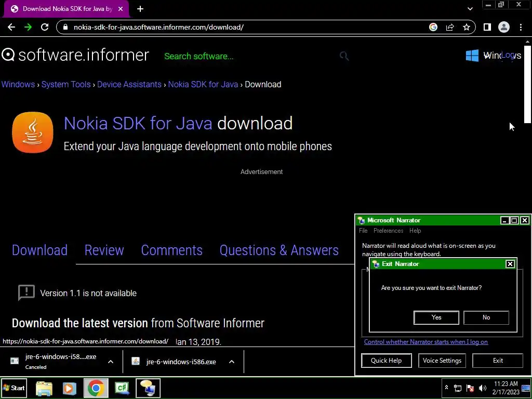This screenshot has height=399, width=532.
Task: Click the software.informer logo
Action: [x=75, y=55]
